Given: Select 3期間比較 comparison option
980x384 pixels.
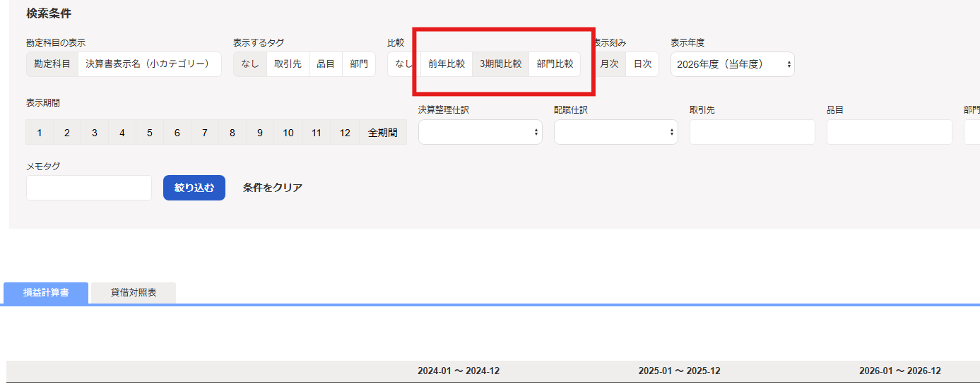Looking at the screenshot, I should point(500,64).
